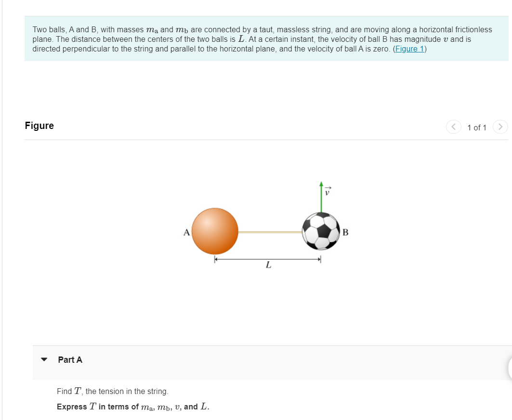Click the string connecting the two balls

click(x=270, y=231)
